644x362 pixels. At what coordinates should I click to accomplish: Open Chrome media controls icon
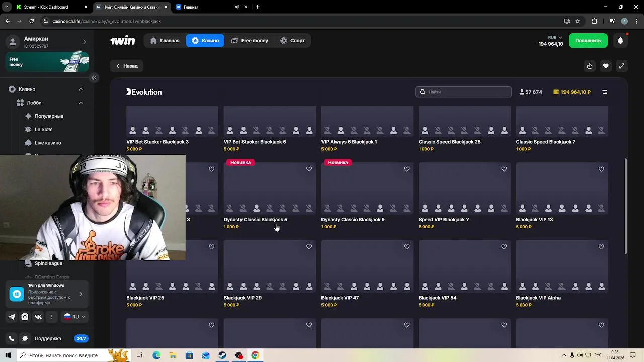(x=612, y=21)
